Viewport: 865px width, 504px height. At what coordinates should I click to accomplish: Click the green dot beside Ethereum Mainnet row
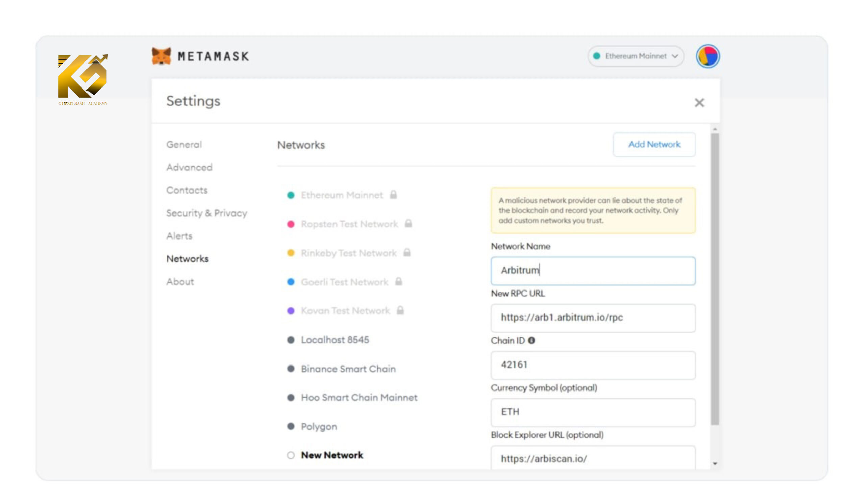[x=291, y=195]
